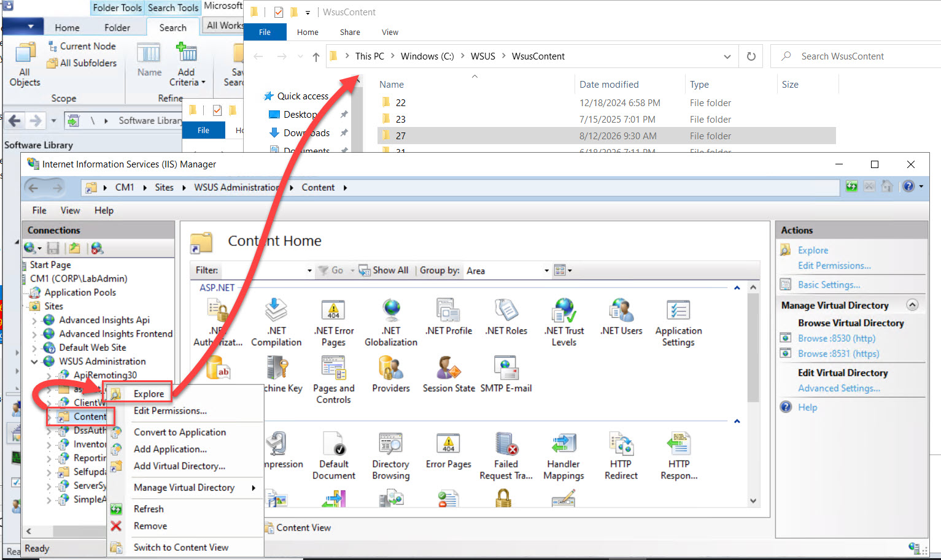This screenshot has width=941, height=560.
Task: Click the IIS Manager help icon in address bar
Action: [x=908, y=186]
